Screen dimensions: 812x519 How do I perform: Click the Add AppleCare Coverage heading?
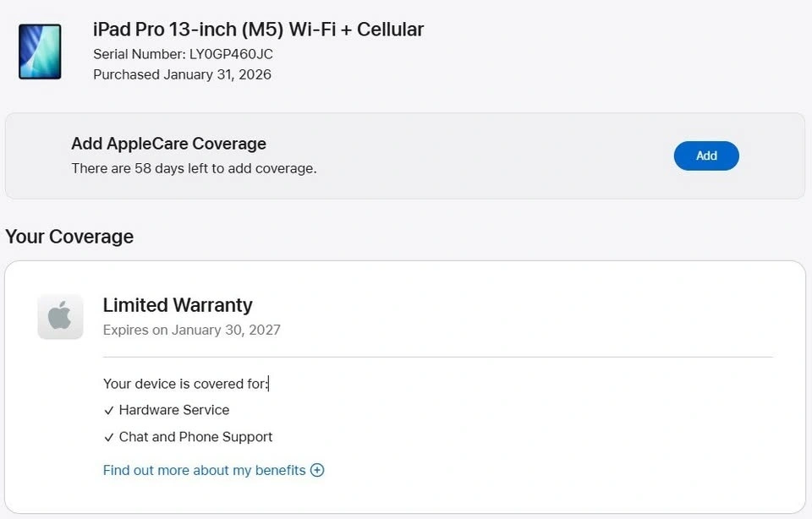tap(168, 144)
